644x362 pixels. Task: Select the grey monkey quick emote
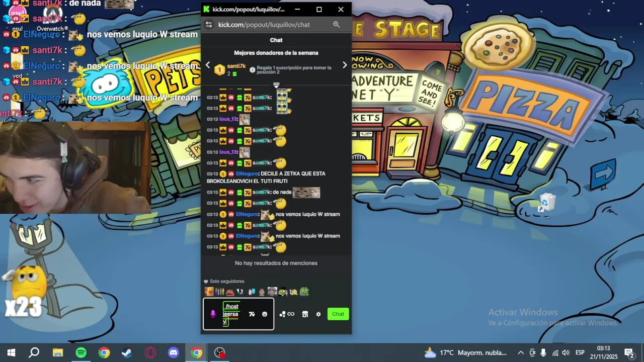[272, 292]
